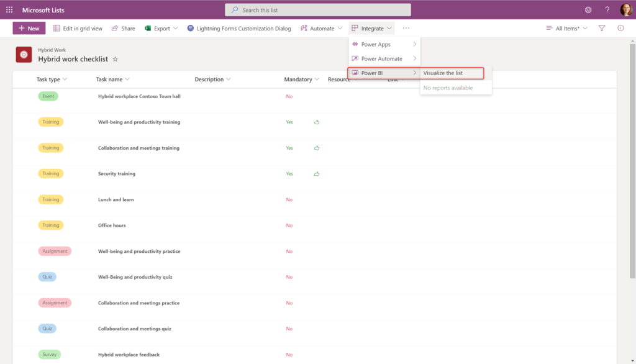Open the Security training item
636x364 pixels.
117,174
